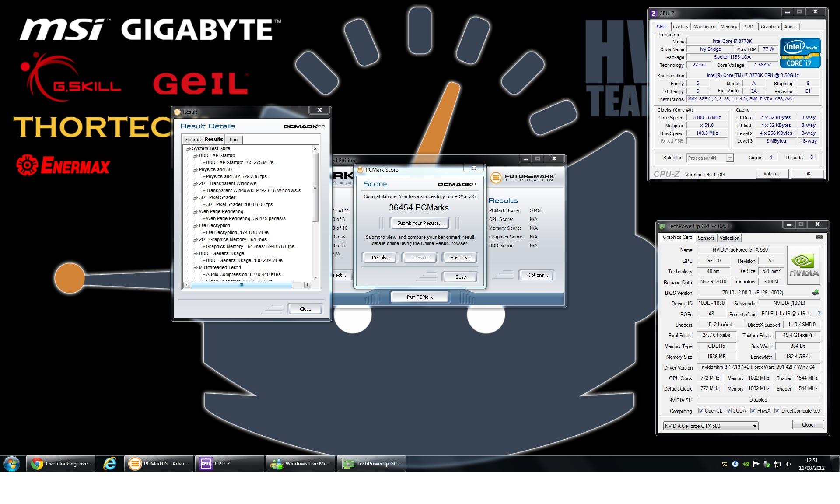
Task: Click the Show Desktop button
Action: coord(835,464)
